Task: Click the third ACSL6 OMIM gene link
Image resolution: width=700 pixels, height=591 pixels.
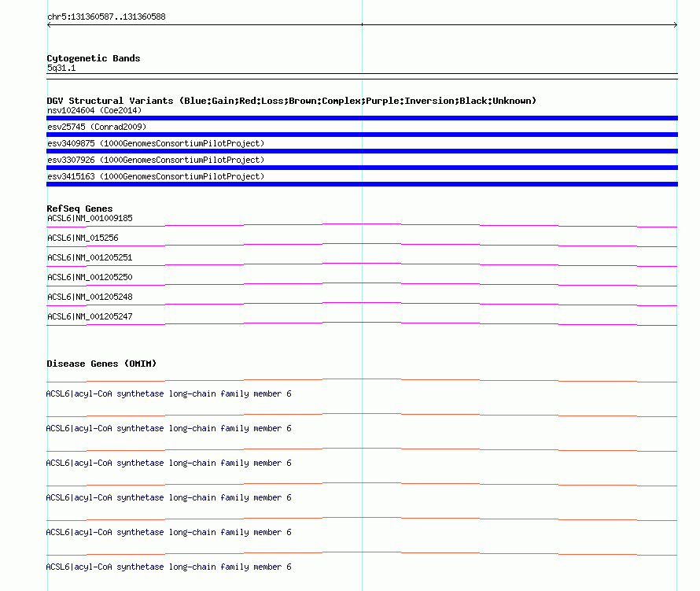Action: (x=169, y=463)
